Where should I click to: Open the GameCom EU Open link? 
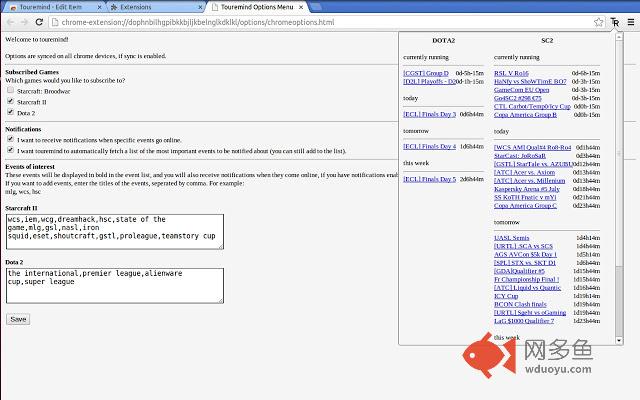click(521, 90)
